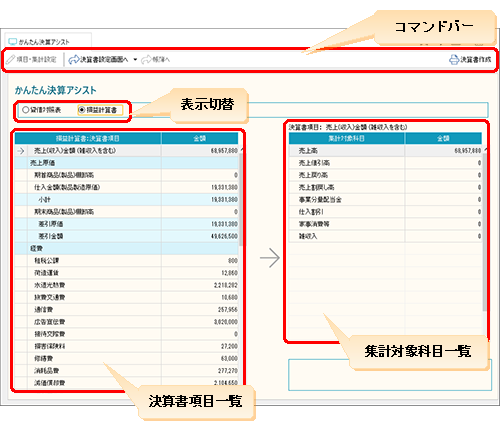Click the left list vertical scrollbar thumb

point(241,200)
